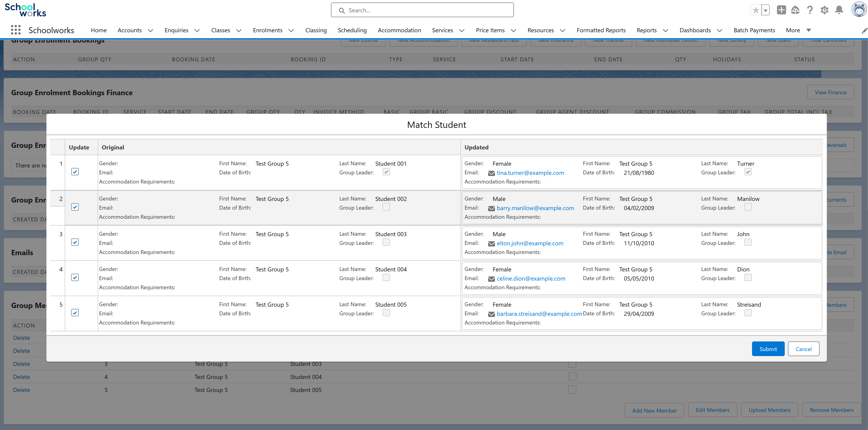868x430 pixels.
Task: Click the Schoolworks logo
Action: (x=25, y=10)
